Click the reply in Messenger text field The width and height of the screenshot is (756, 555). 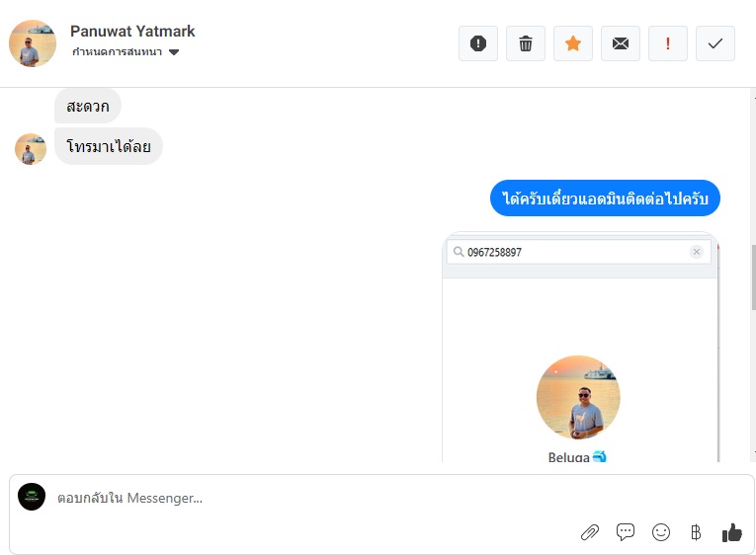click(x=296, y=499)
